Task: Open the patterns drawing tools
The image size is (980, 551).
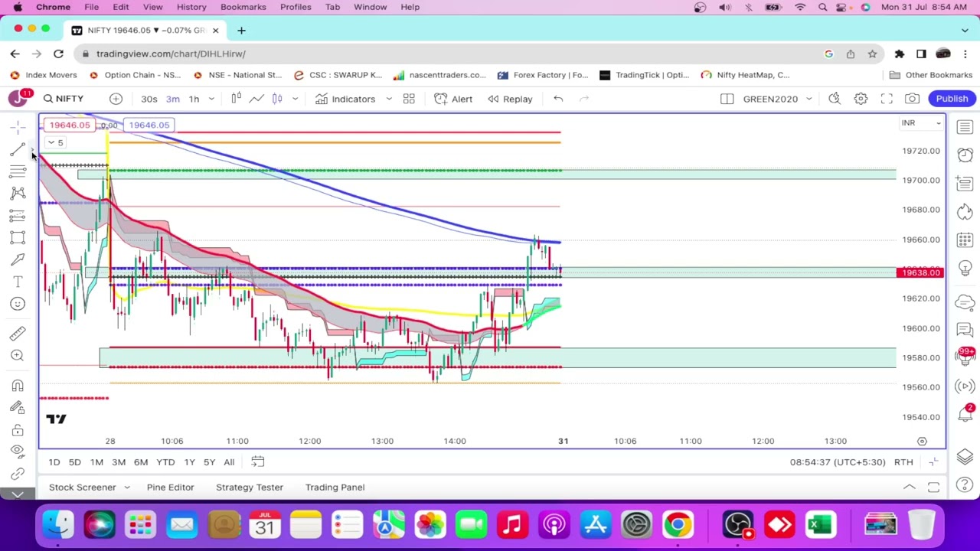Action: [18, 194]
